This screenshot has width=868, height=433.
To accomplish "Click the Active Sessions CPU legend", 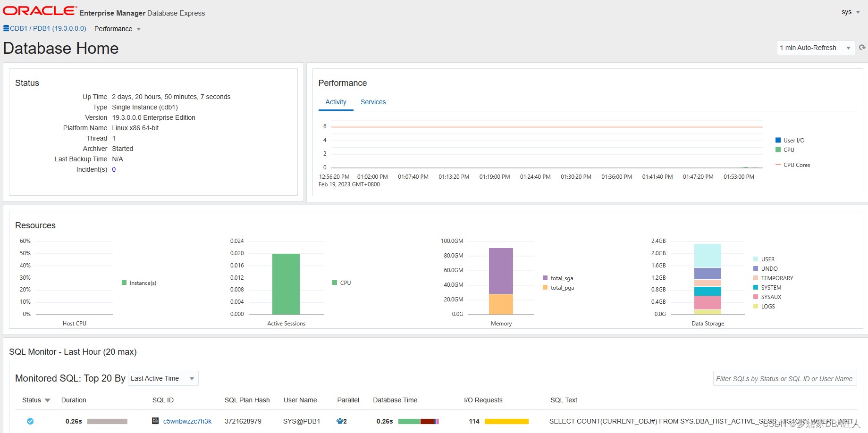I will pyautogui.click(x=341, y=283).
